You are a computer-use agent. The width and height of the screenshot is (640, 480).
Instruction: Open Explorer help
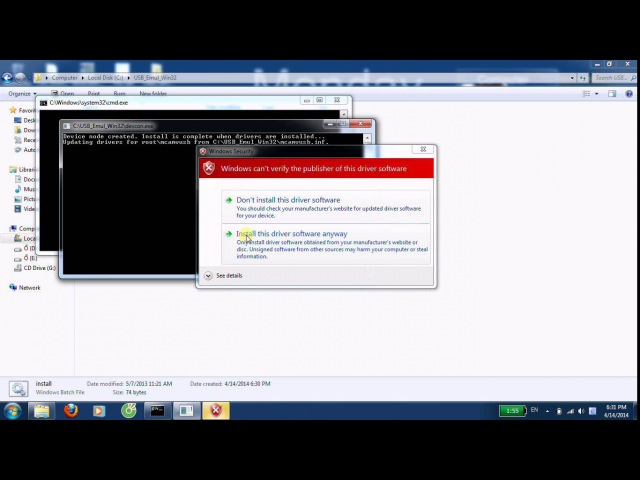click(629, 94)
